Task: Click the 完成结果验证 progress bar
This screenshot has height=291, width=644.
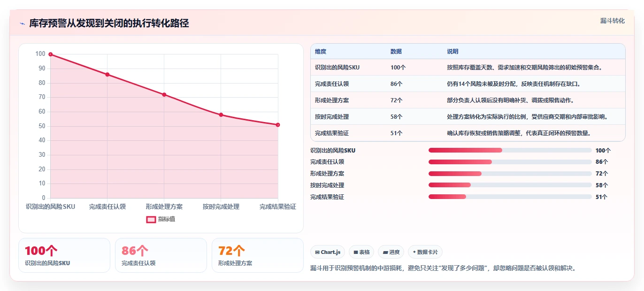Action: (510, 197)
